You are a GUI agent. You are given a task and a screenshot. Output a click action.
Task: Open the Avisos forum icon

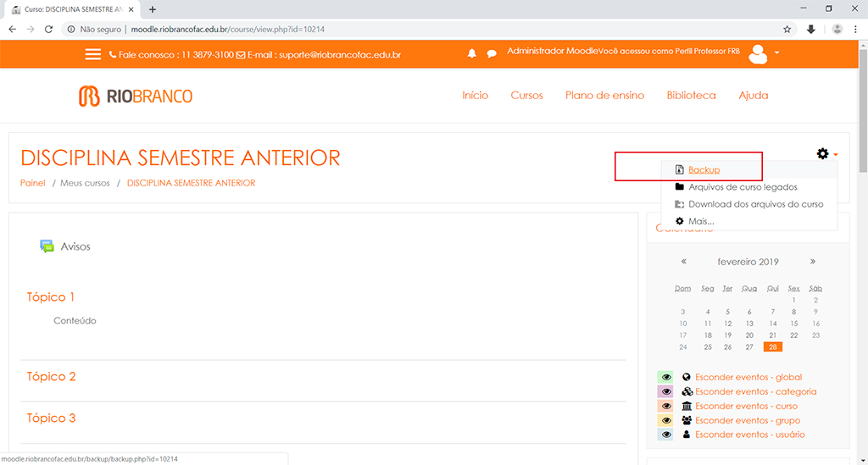(x=47, y=246)
